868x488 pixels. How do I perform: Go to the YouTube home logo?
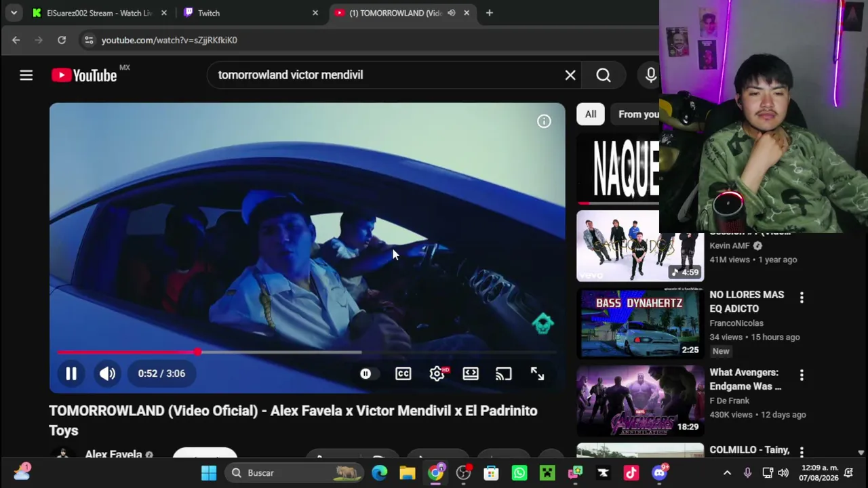click(84, 75)
